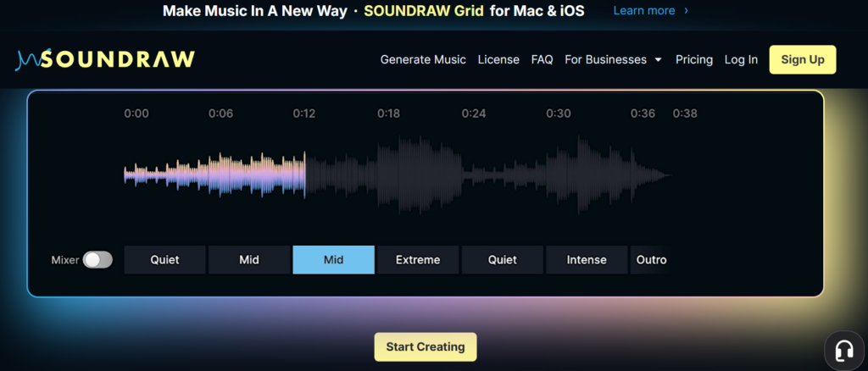Select the highlighted Mid section block
The width and height of the screenshot is (868, 371).
click(333, 260)
